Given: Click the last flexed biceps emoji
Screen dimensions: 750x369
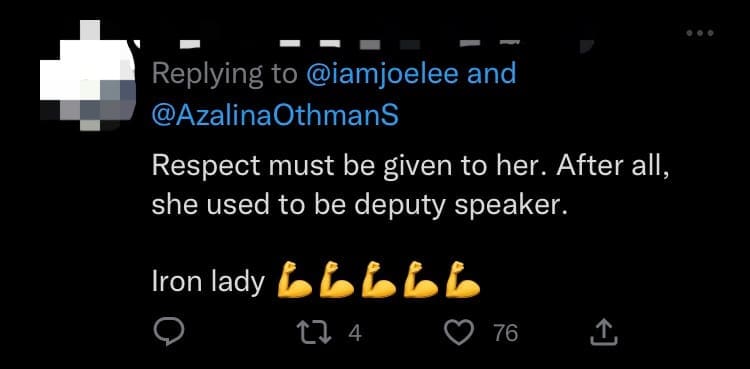Looking at the screenshot, I should (x=463, y=280).
